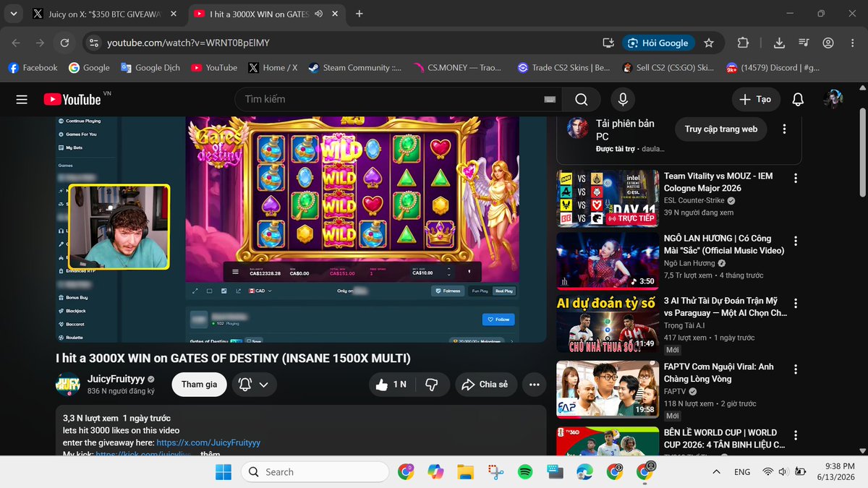Viewport: 868px width, 488px height.
Task: Open the ENG language indicator
Action: pos(742,472)
